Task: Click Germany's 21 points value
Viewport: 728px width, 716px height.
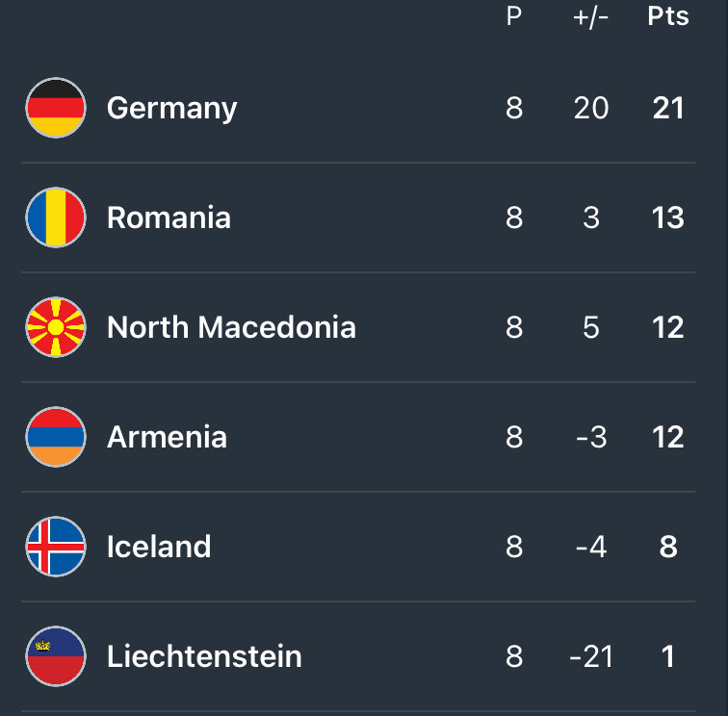Action: [668, 108]
